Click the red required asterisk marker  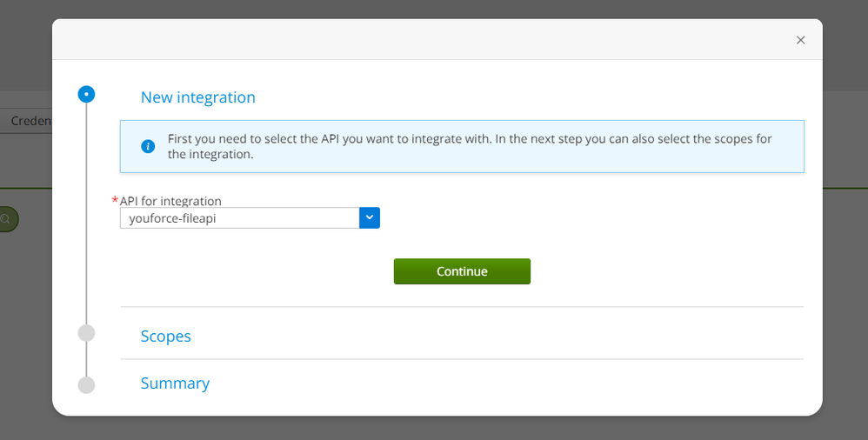pyautogui.click(x=115, y=201)
